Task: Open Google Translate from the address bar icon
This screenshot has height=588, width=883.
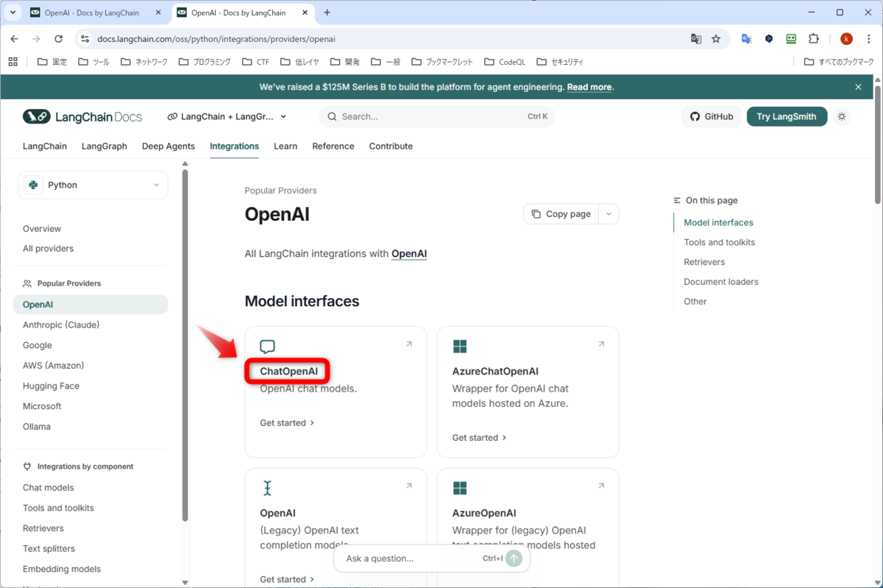Action: pyautogui.click(x=696, y=38)
